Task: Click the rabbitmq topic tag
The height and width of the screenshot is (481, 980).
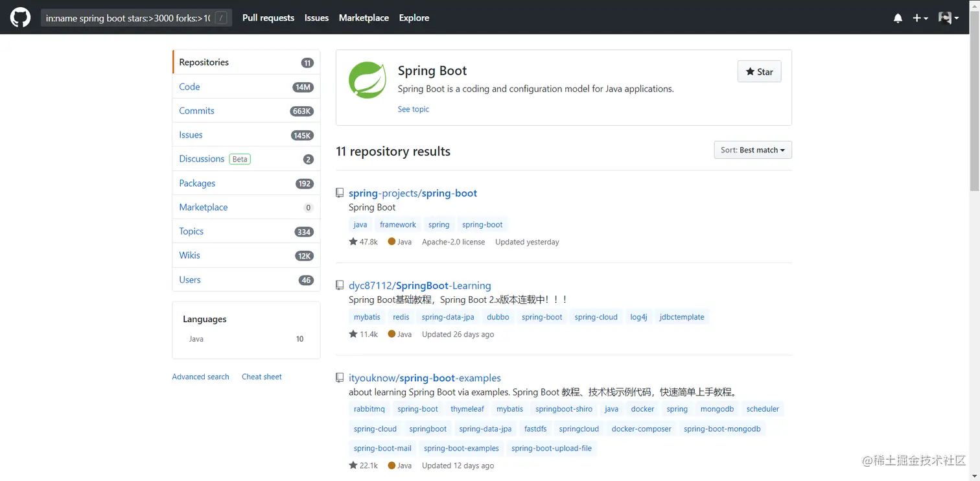Action: (369, 409)
